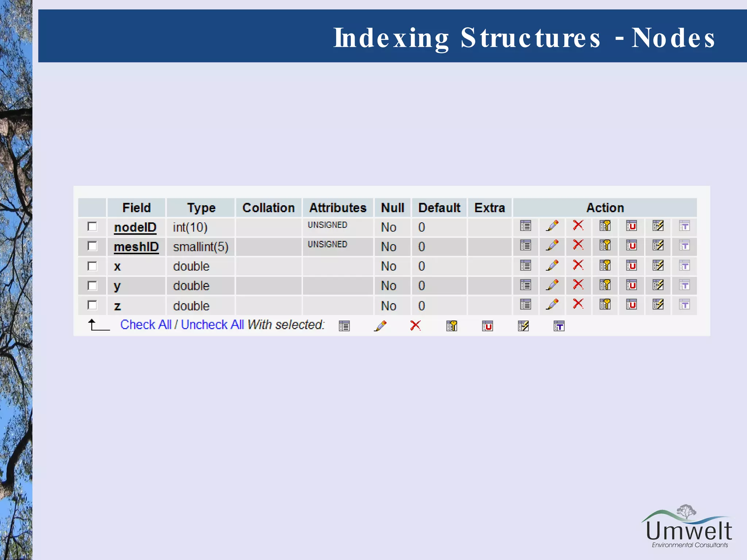Add index icon on x row
Viewport: 747px width, 560px height.
658,265
